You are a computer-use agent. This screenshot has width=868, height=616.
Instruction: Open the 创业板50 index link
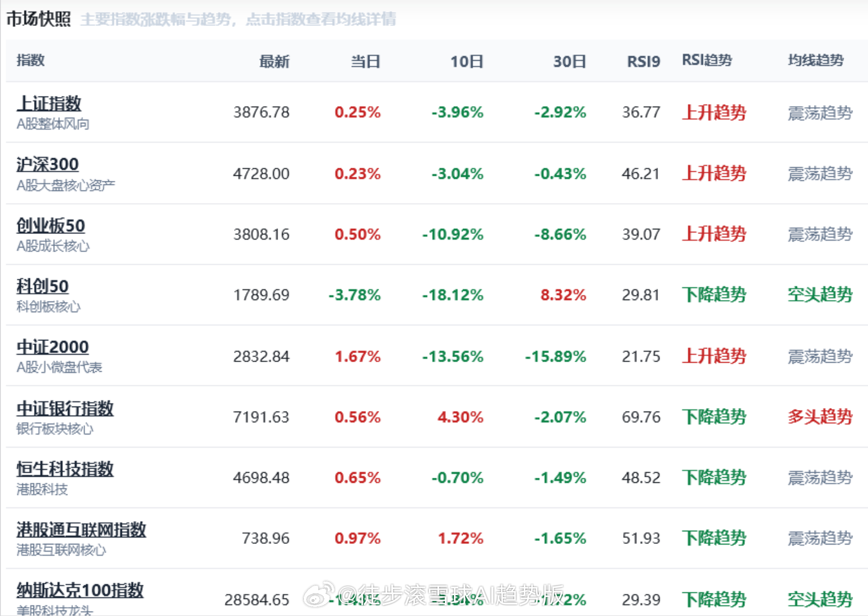pyautogui.click(x=51, y=225)
